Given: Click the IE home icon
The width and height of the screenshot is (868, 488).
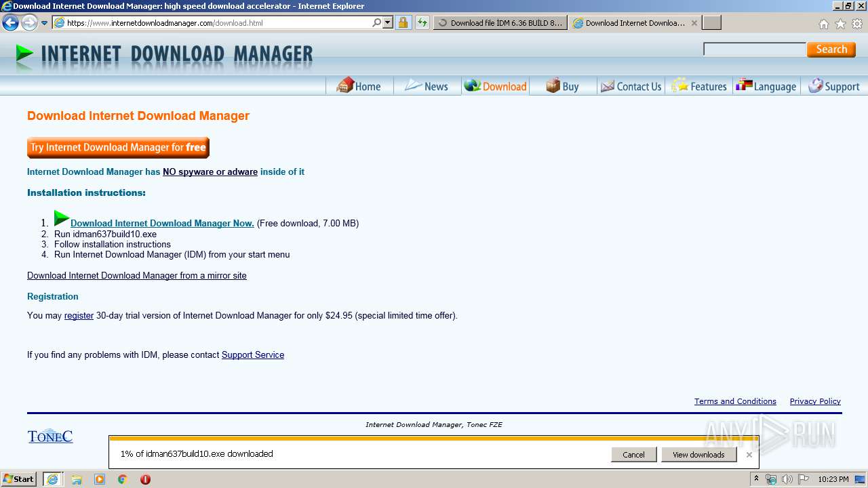Looking at the screenshot, I should [823, 24].
